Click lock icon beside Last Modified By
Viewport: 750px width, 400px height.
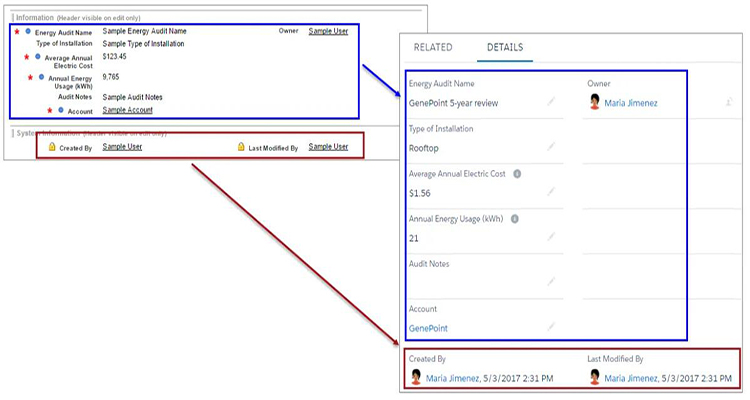[x=241, y=147]
